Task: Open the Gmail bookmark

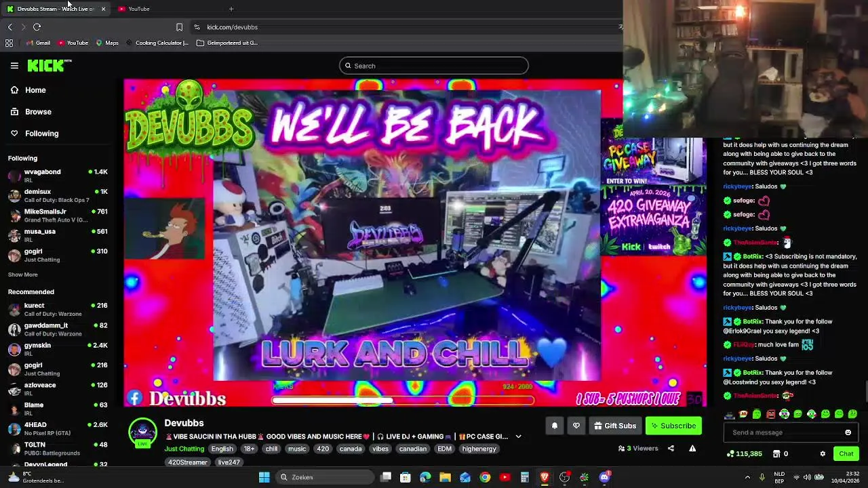Action: tap(37, 43)
